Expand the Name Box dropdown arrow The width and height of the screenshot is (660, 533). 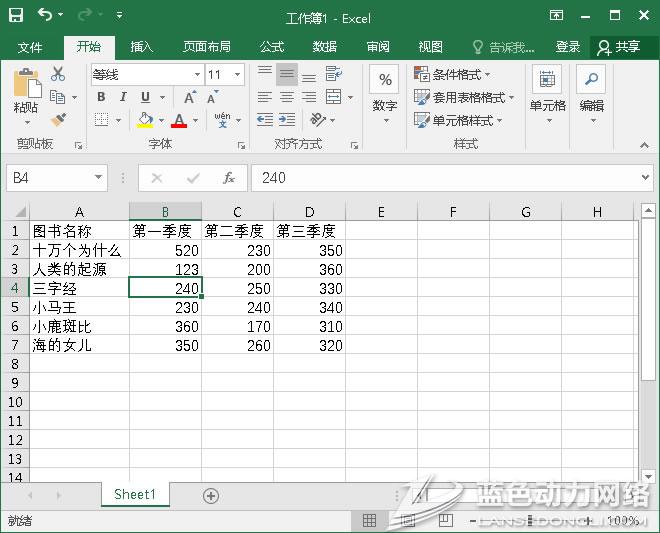click(x=99, y=178)
